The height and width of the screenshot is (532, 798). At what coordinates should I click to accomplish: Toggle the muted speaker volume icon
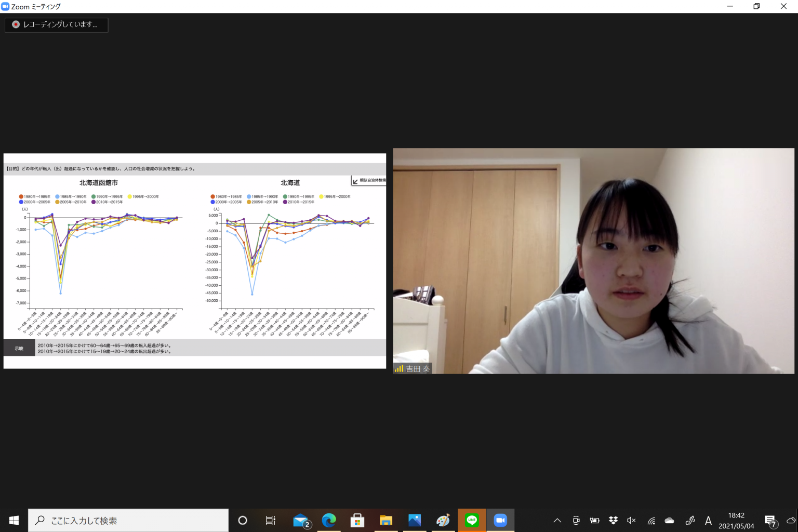631,520
